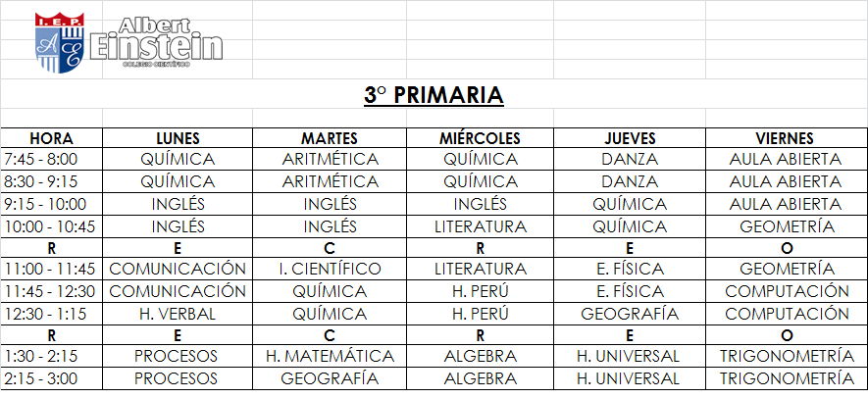
Task: Select the H. MATEMÁTICA cell
Action: (x=330, y=357)
